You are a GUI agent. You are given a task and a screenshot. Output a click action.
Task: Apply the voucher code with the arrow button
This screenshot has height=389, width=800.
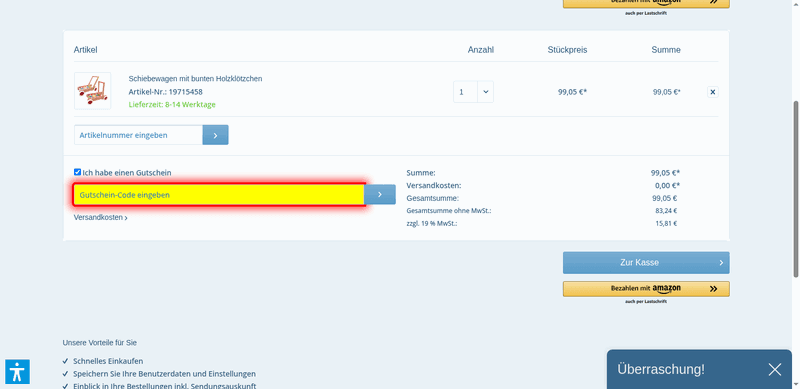(380, 194)
